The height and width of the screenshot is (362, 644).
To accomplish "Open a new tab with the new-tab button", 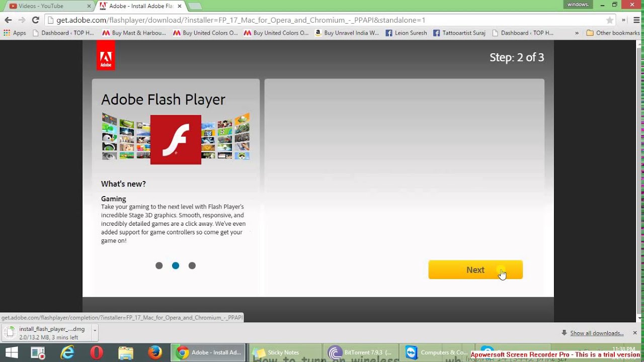I will pos(195,6).
